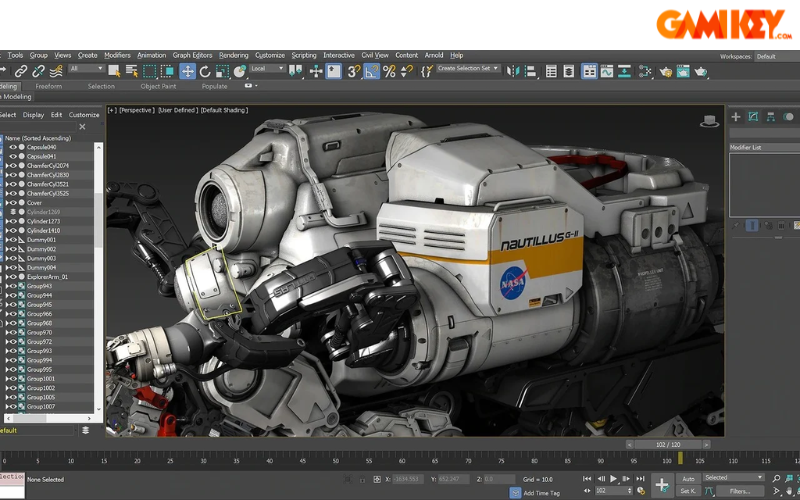Toggle the ribbon display icon
The height and width of the screenshot is (500, 800).
pos(589,71)
